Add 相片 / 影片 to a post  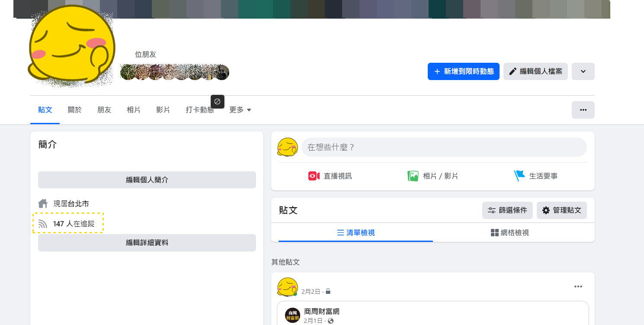click(433, 176)
